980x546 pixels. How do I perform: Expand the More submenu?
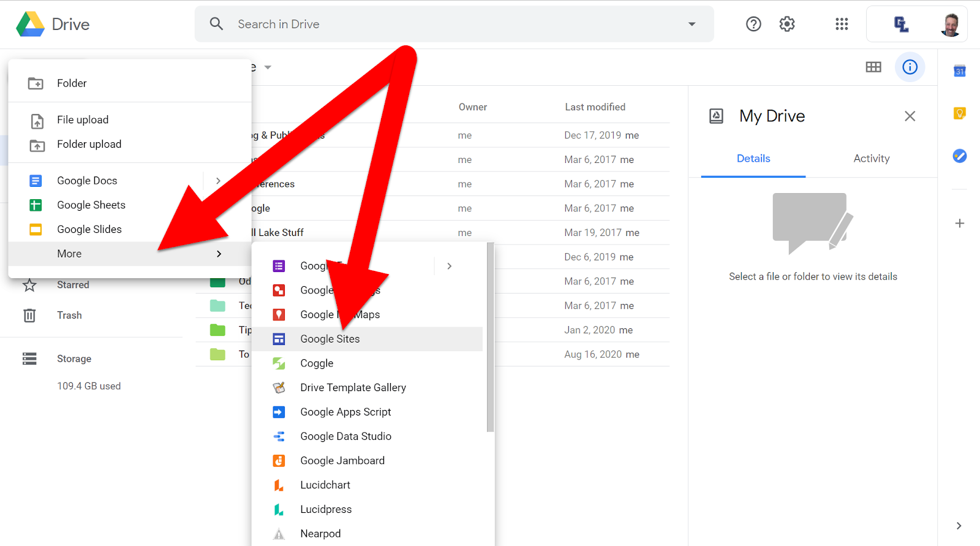pyautogui.click(x=130, y=254)
